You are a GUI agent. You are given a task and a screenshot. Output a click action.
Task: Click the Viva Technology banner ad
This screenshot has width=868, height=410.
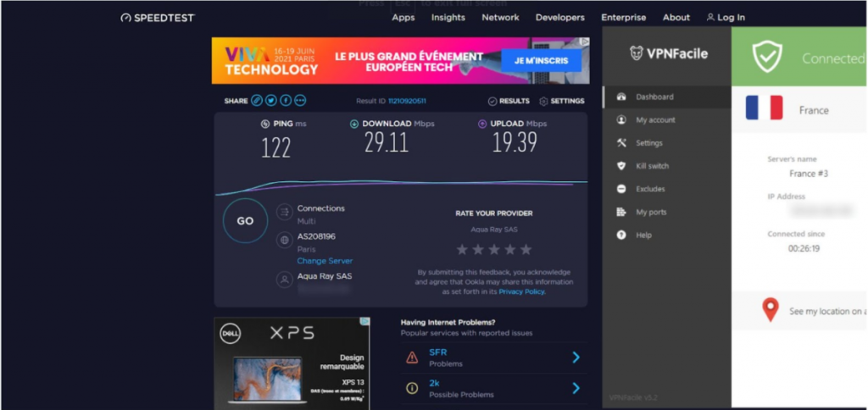(400, 61)
